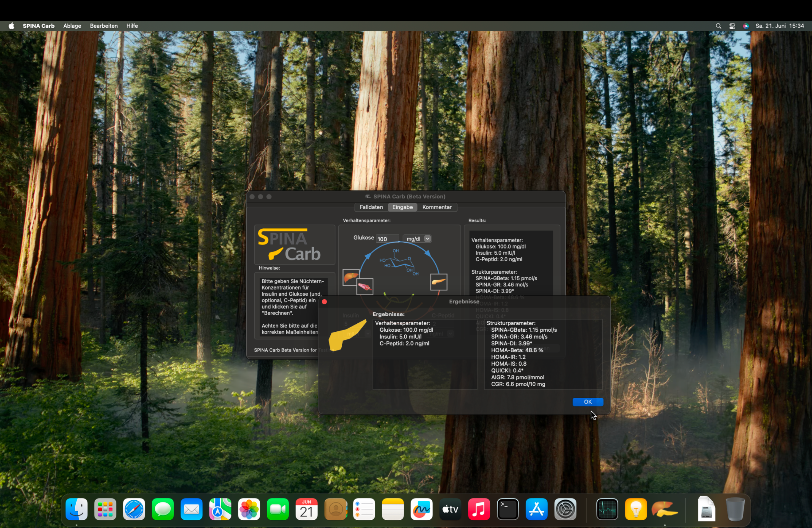Image resolution: width=812 pixels, height=528 pixels.
Task: Open Apple TV from the Dock
Action: pyautogui.click(x=450, y=509)
